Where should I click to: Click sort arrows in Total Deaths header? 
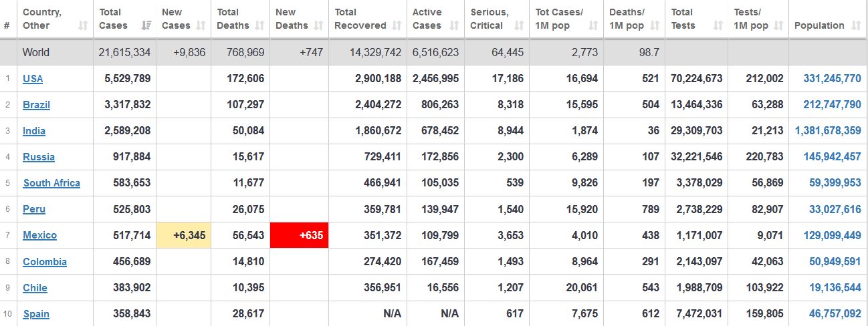coord(261,26)
